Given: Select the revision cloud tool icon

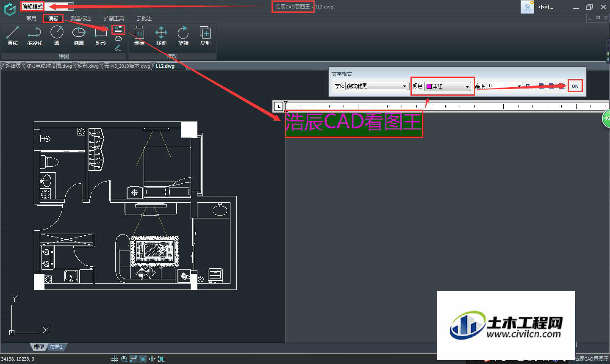Looking at the screenshot, I should (x=118, y=39).
